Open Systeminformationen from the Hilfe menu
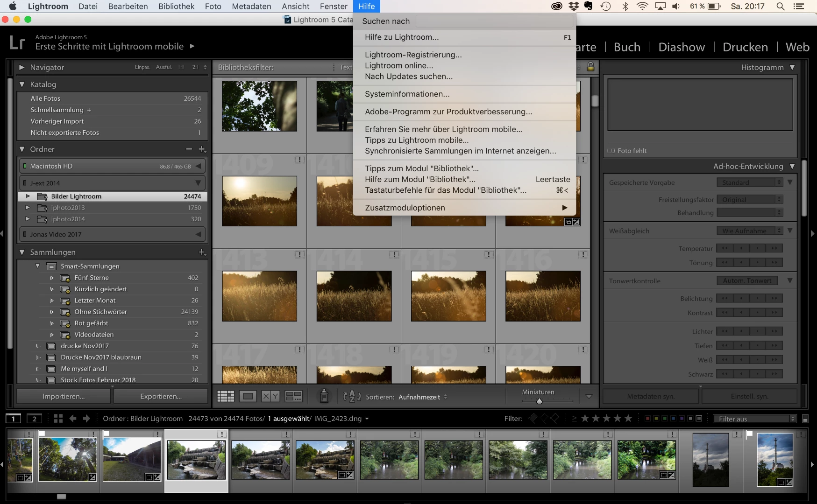Viewport: 817px width, 504px height. coord(464,94)
